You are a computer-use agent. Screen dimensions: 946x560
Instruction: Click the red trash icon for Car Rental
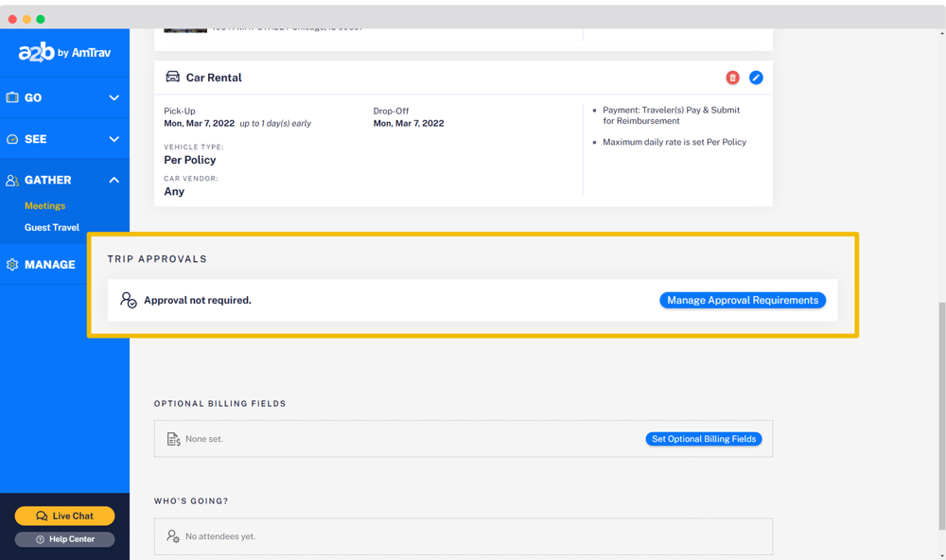click(x=732, y=78)
